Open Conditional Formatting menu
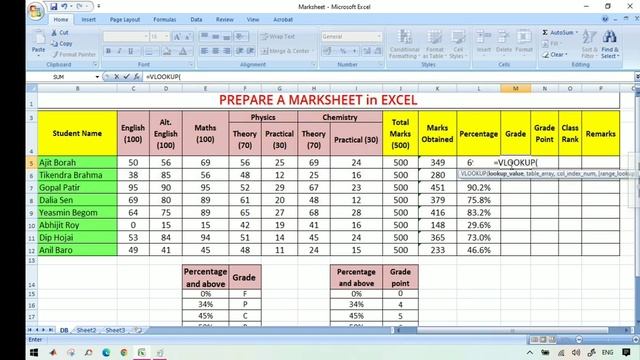Screen dimensions: 640x360 point(404,44)
